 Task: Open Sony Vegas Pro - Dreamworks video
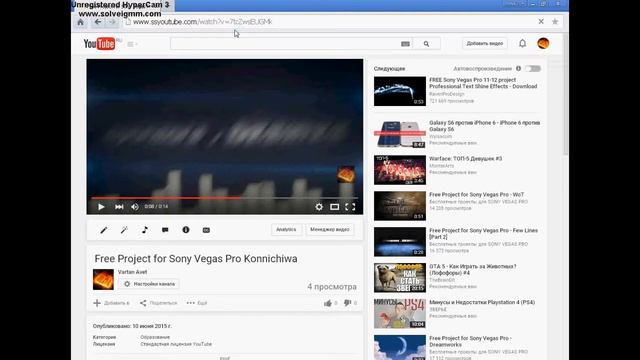point(470,341)
